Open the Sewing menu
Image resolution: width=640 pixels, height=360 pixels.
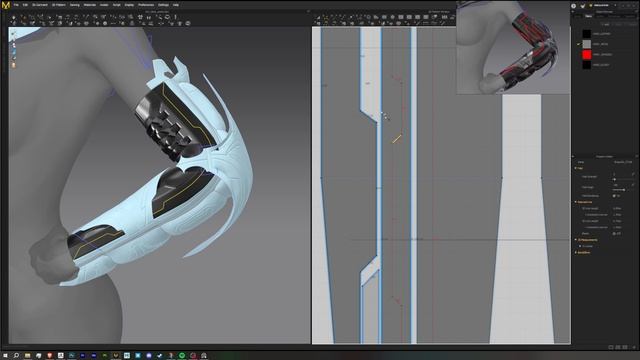click(75, 5)
